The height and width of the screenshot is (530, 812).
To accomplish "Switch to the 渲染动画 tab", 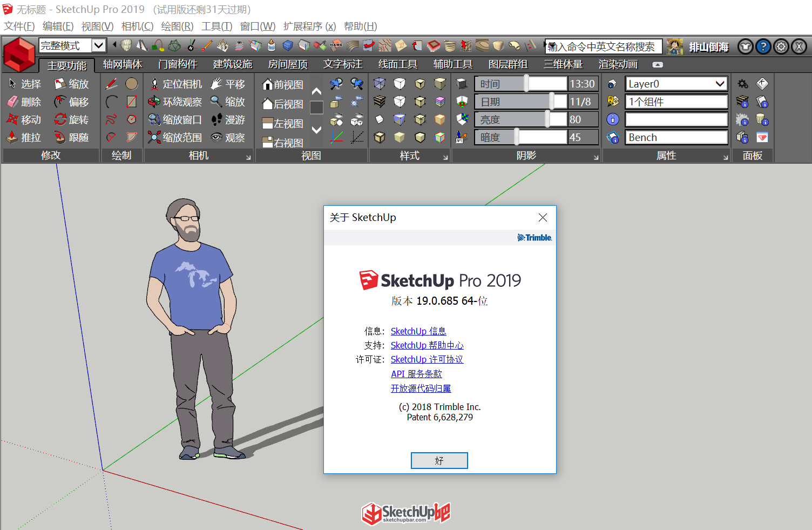I will (618, 64).
